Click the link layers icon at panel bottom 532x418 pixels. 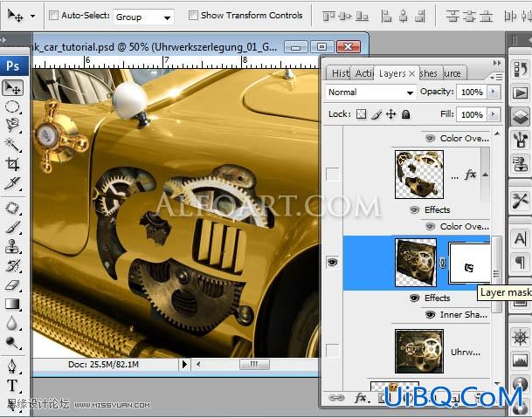tap(336, 397)
